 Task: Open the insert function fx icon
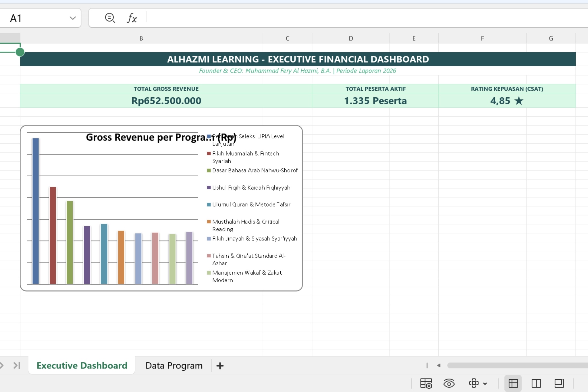tap(132, 18)
